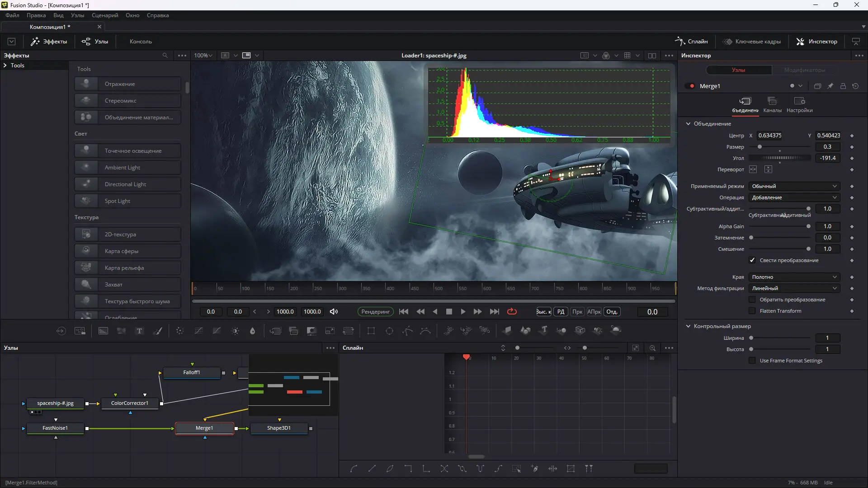Add Brightness Contrast tool from toolbar

click(235, 331)
